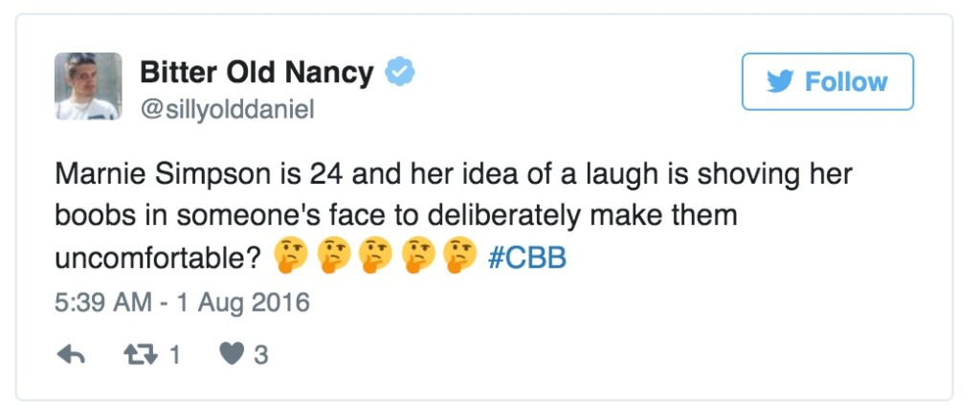The width and height of the screenshot is (980, 420).
Task: Follow the Bitter Old Nancy account
Action: tap(827, 82)
